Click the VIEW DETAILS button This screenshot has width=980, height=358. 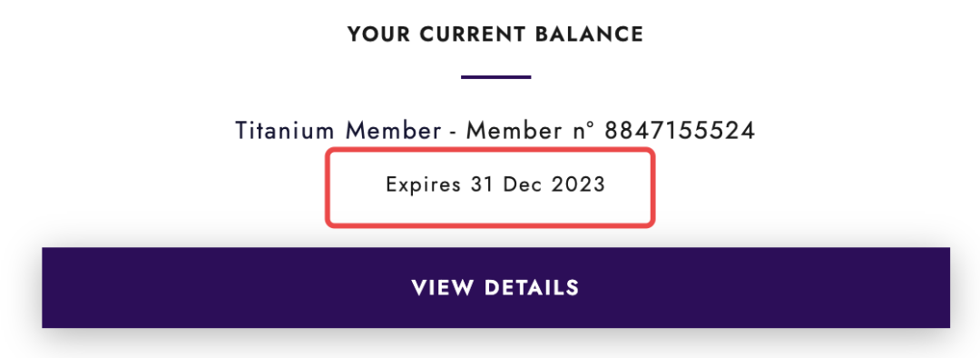[495, 287]
